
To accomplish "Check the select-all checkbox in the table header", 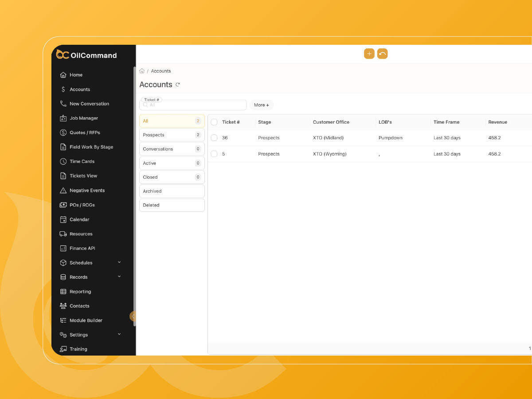I will coord(214,122).
